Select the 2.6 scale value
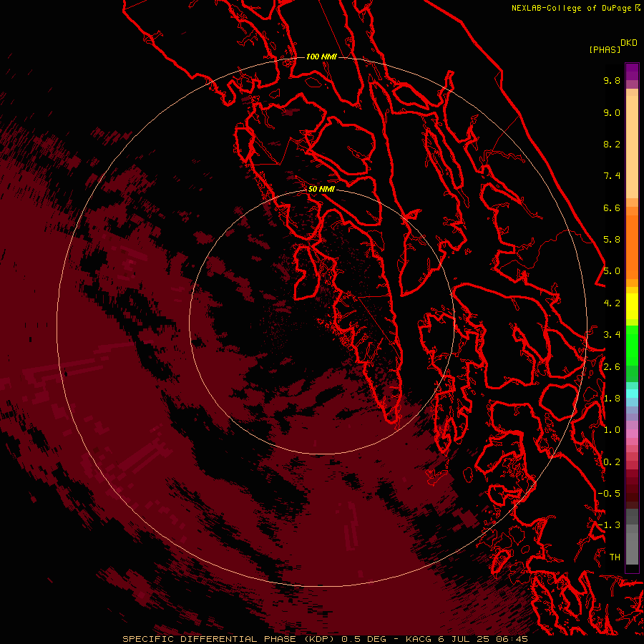The image size is (644, 644). (x=612, y=367)
